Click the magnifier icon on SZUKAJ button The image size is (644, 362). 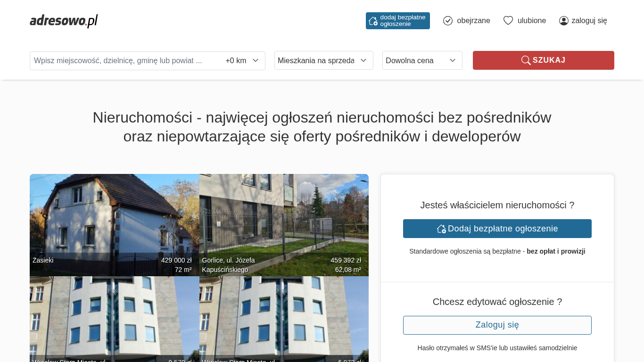526,60
